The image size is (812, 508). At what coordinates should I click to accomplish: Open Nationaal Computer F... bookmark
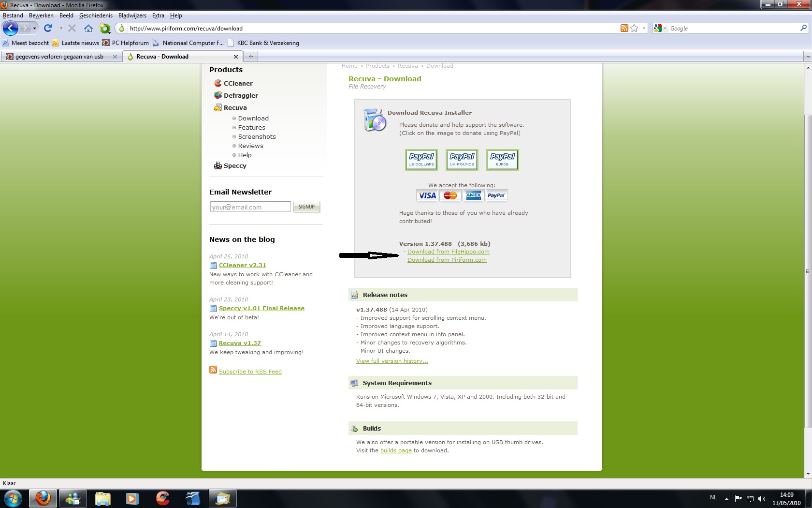pyautogui.click(x=188, y=43)
